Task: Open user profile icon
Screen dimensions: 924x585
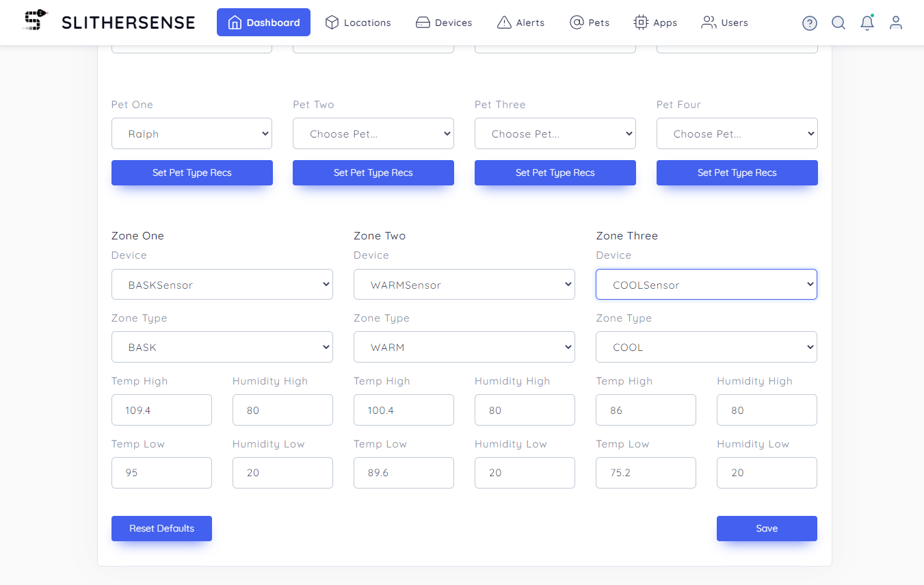Action: click(896, 23)
